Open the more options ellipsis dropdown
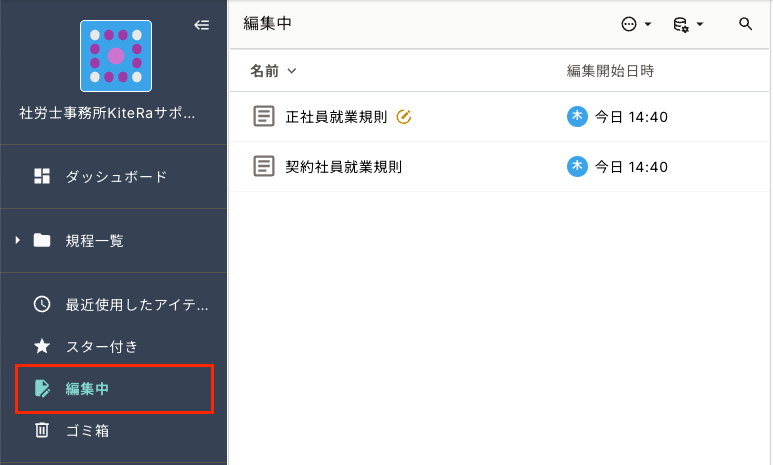This screenshot has width=773, height=465. click(636, 24)
